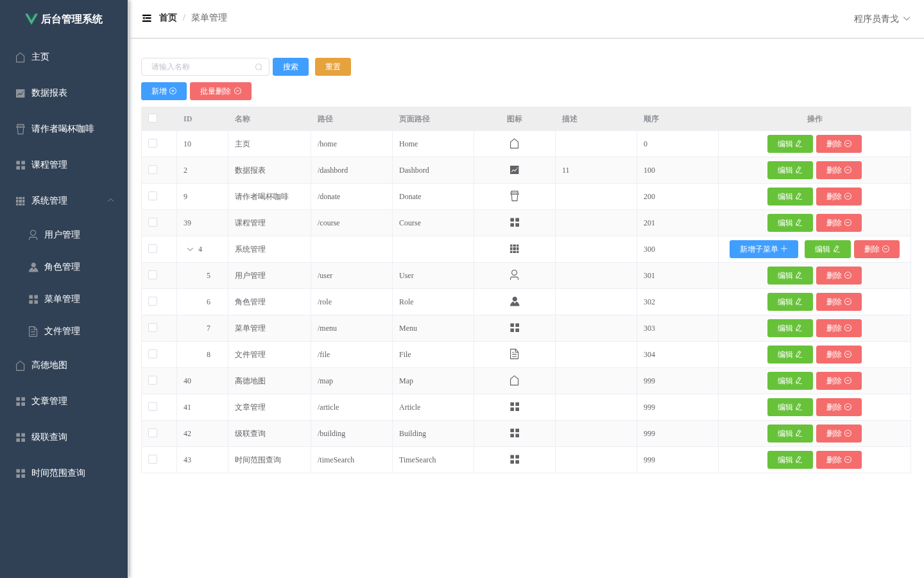The width and height of the screenshot is (924, 578).
Task: Click the menu icon in the 文章管理 table row
Action: click(x=515, y=407)
